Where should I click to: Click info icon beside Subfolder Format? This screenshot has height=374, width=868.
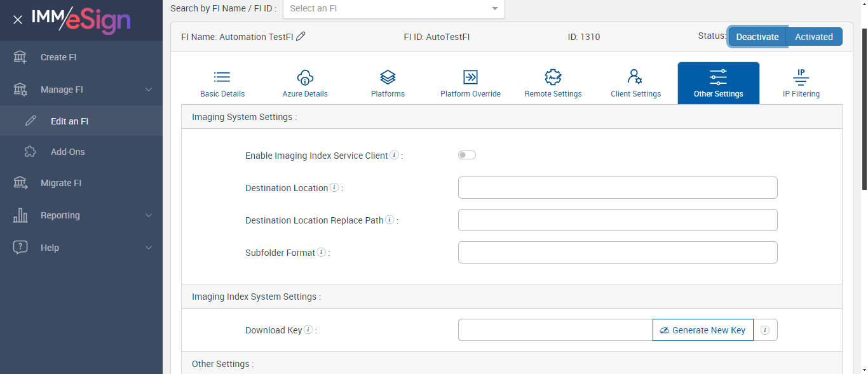tap(322, 252)
